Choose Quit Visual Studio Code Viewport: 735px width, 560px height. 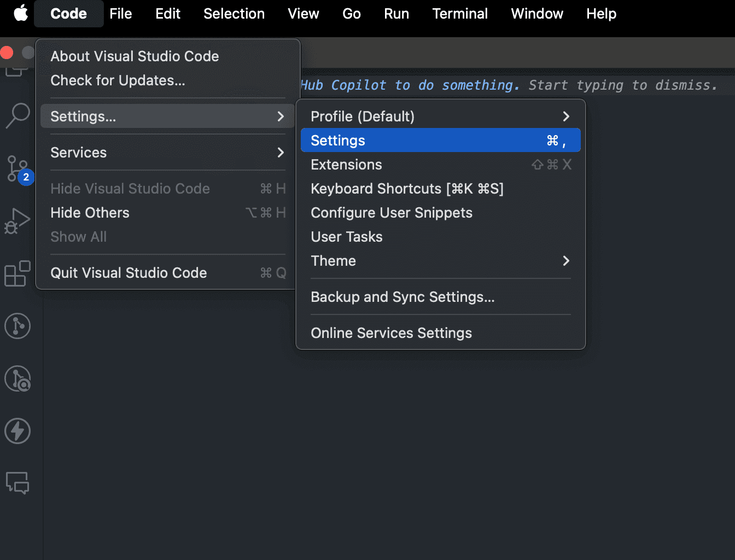[x=168, y=272]
